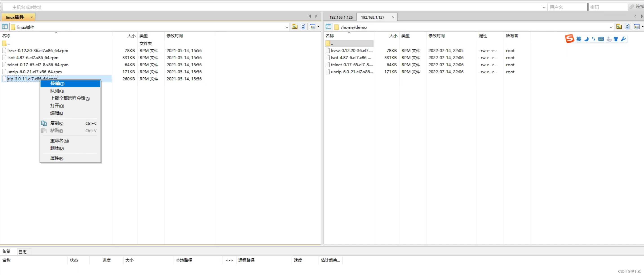Switch to the 192.168.1.126 session tab
Image resolution: width=644 pixels, height=275 pixels.
click(x=341, y=17)
